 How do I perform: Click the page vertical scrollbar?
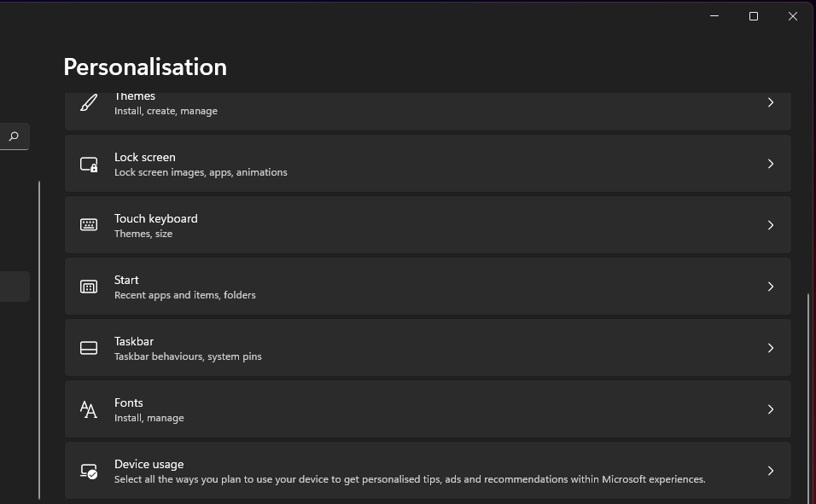pos(807,392)
